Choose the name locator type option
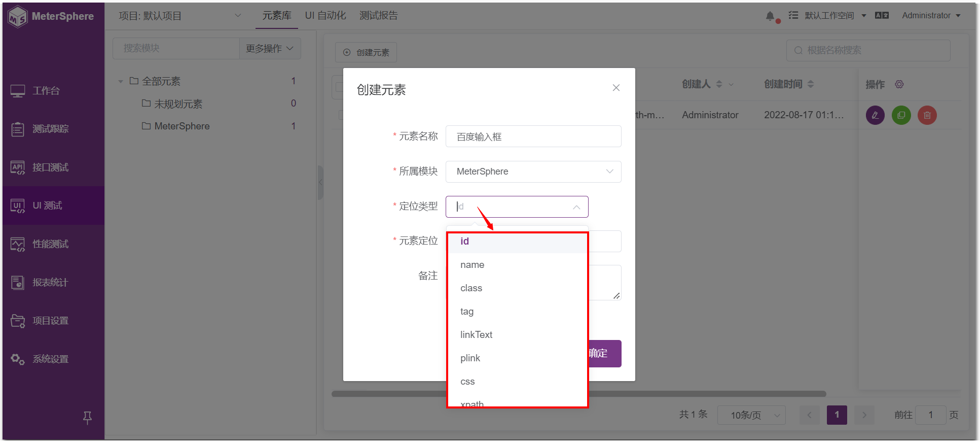980x444 pixels. coord(517,265)
